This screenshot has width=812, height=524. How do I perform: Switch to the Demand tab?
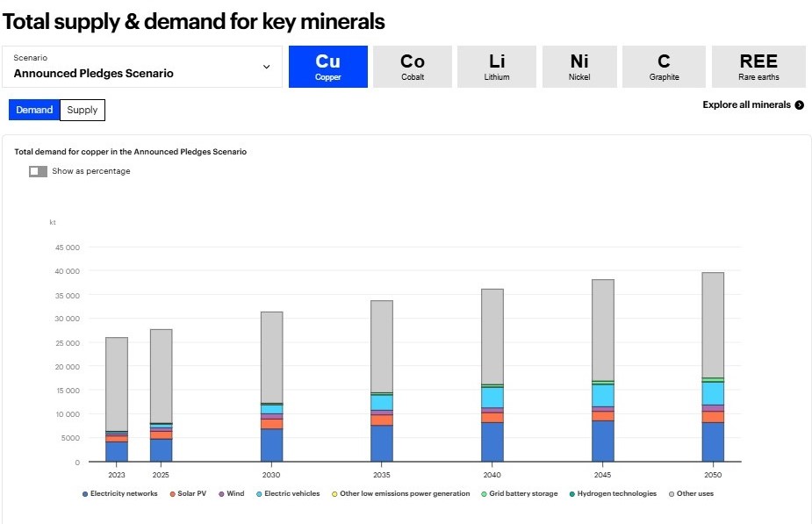pos(34,110)
